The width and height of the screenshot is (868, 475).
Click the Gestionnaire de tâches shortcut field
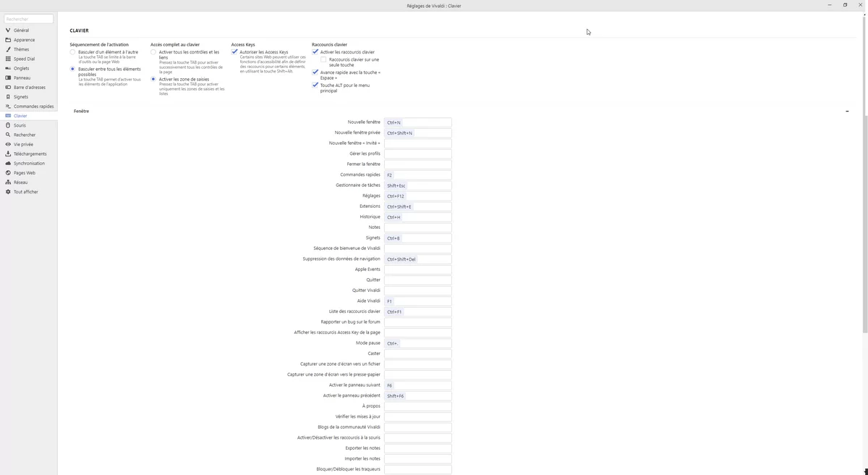[x=418, y=185]
